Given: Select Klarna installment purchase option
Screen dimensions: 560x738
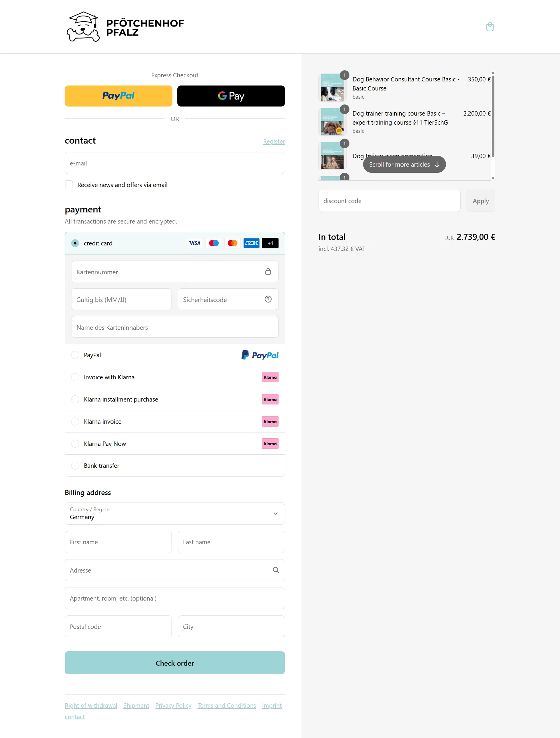Looking at the screenshot, I should point(75,399).
